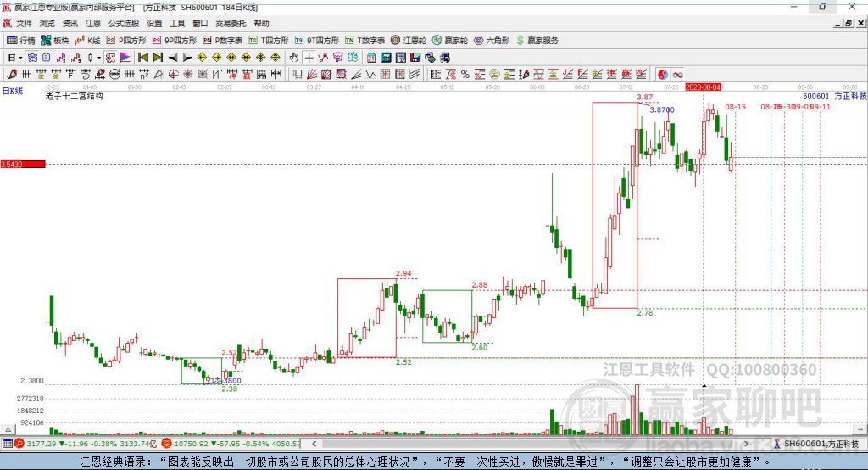Jump to first bar with skip-back arrow
Screen dimensions: 868x470
142,58
